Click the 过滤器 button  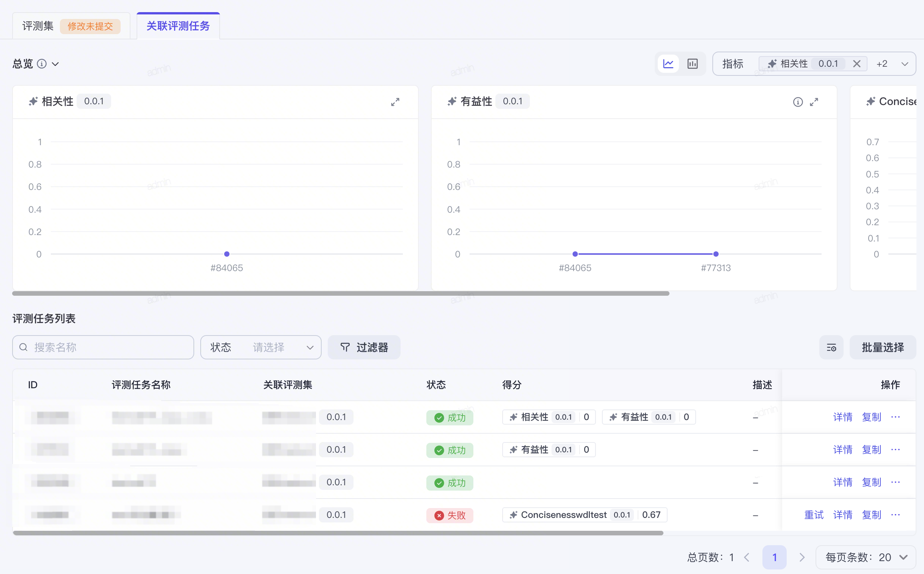coord(364,347)
